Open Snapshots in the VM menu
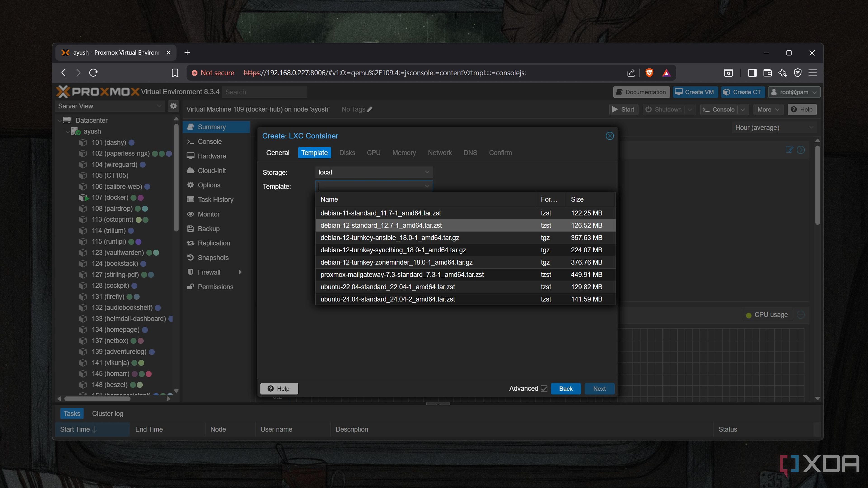 [216, 258]
